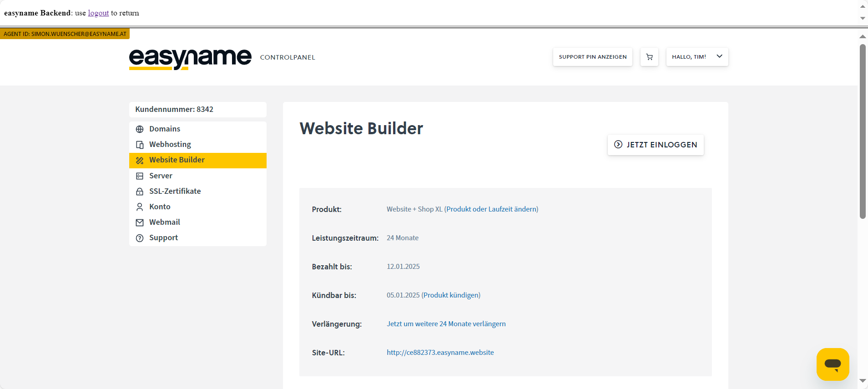Click the Webhosting page icon in sidebar

[x=140, y=145]
